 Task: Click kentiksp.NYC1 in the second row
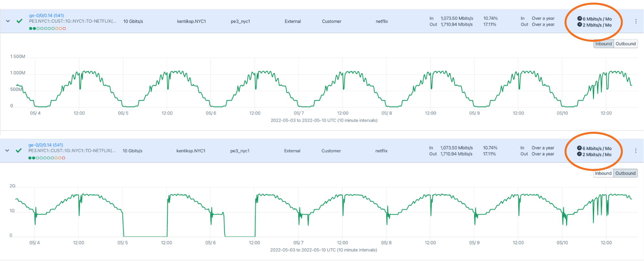point(191,151)
